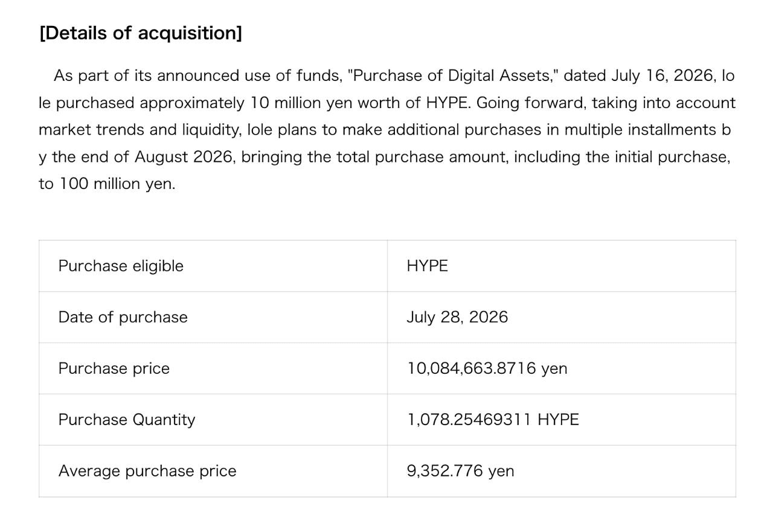Click the "Average purchase price" label

(x=147, y=471)
